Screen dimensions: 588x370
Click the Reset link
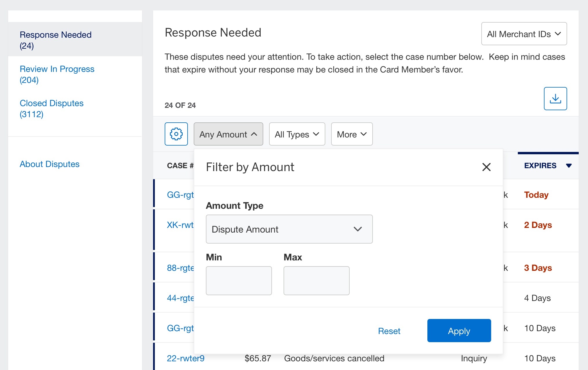389,331
